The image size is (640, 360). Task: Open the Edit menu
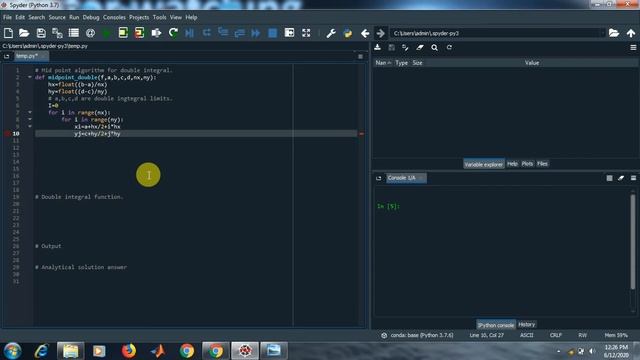20,17
